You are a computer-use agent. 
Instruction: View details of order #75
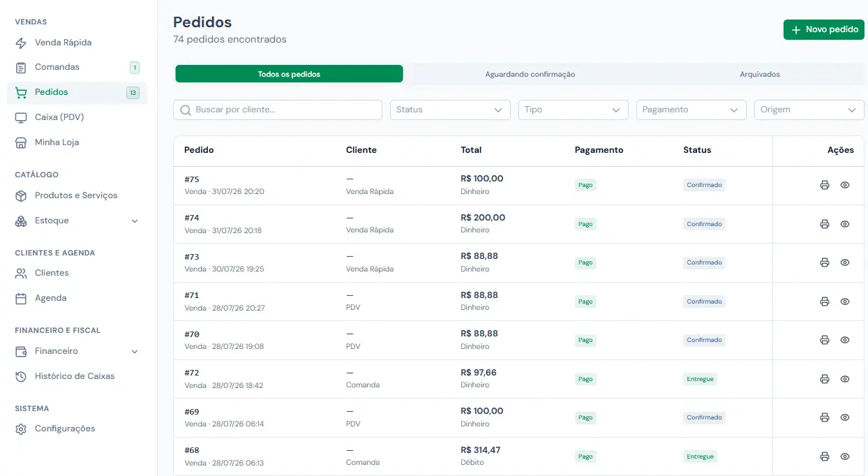point(845,185)
